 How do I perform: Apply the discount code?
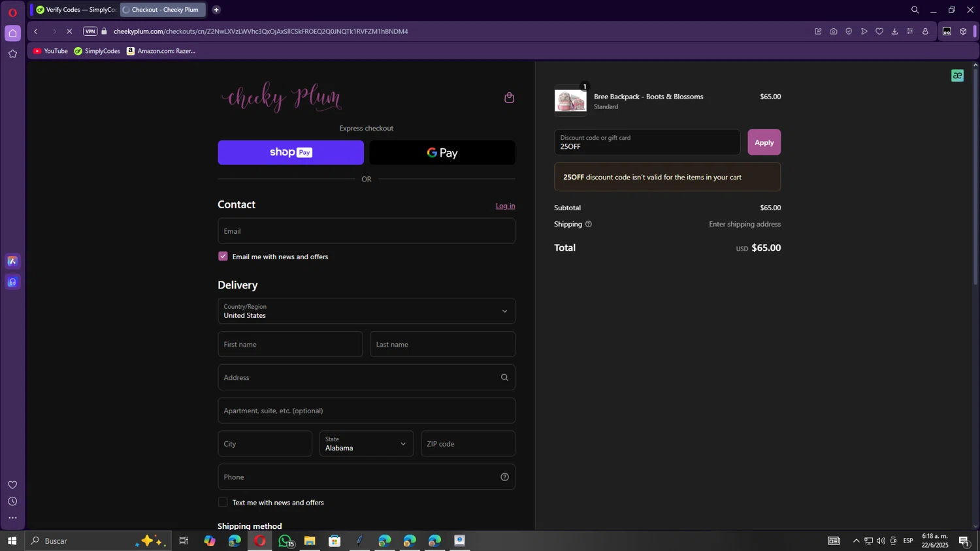pos(764,142)
